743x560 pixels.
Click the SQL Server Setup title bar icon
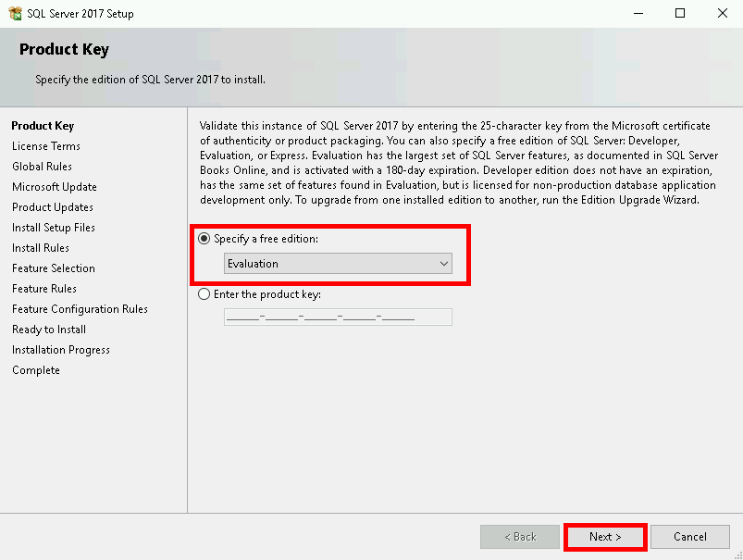pos(15,14)
